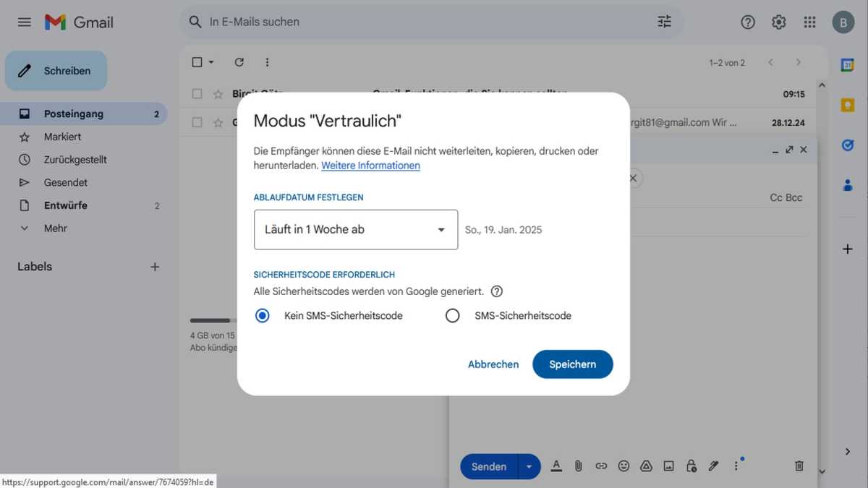Minimize the compose window

(775, 150)
